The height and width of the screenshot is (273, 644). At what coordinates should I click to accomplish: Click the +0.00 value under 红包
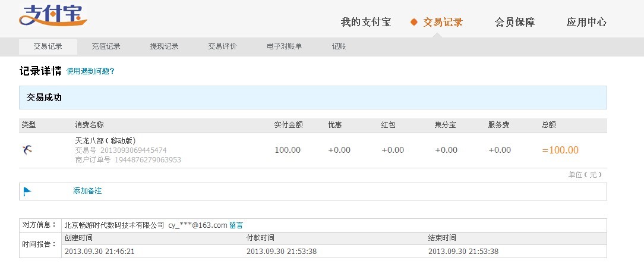coord(393,150)
